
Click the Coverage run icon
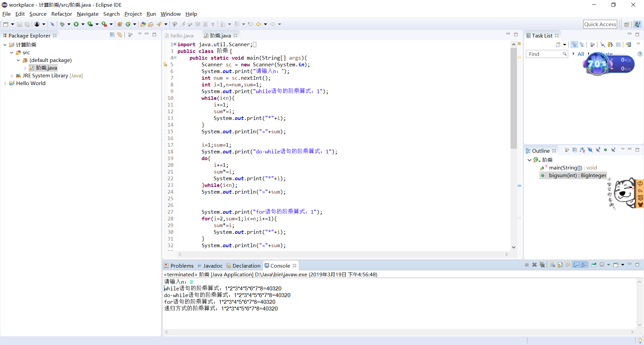coord(90,24)
